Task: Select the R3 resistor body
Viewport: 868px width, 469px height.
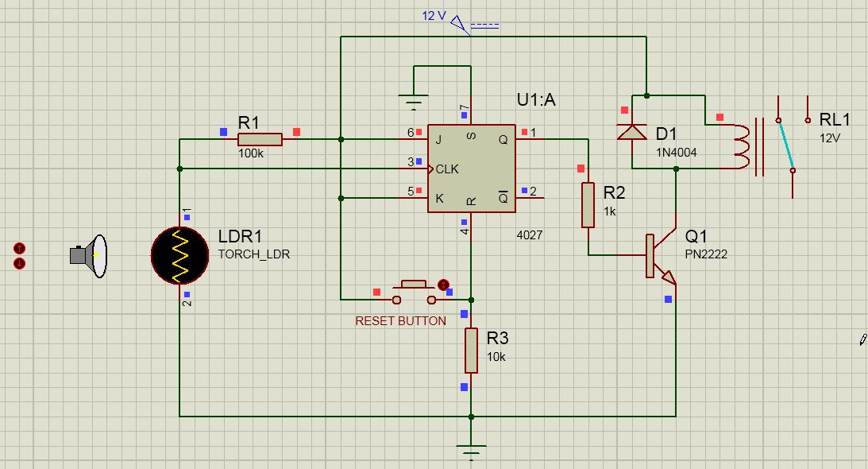Action: (x=471, y=351)
